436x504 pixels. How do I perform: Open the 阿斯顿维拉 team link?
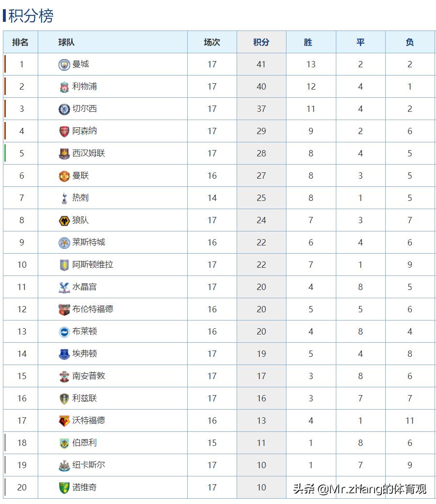[92, 264]
